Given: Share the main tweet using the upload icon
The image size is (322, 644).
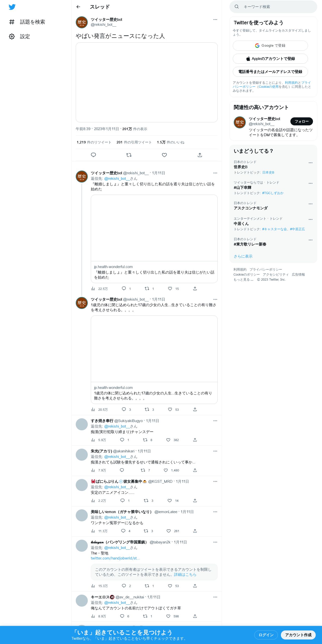Looking at the screenshot, I should (200, 155).
